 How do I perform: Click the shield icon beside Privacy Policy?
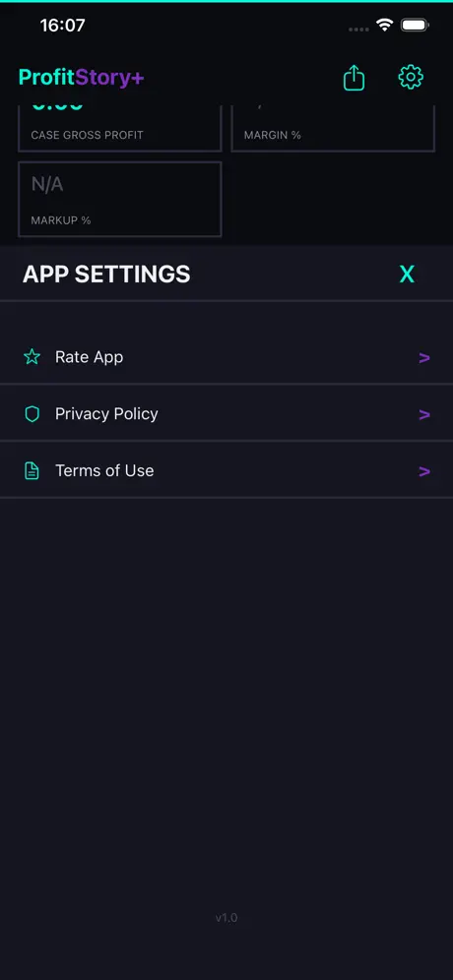pos(32,414)
